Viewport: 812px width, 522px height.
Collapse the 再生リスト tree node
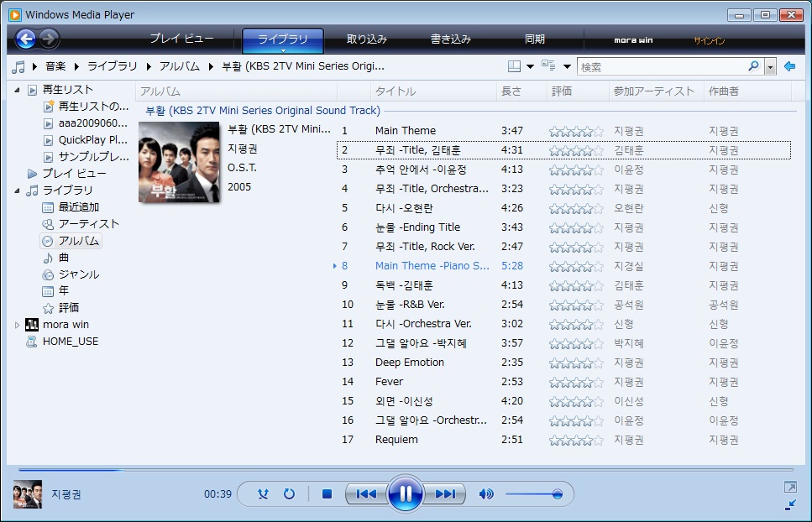tap(17, 90)
